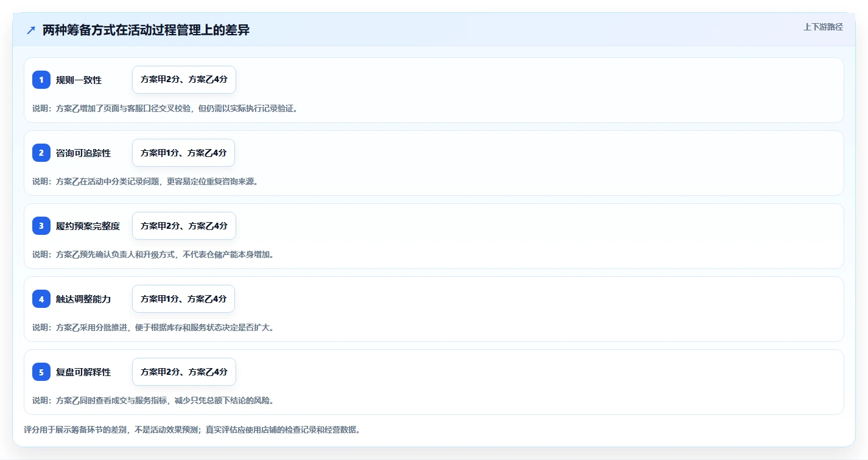The height and width of the screenshot is (460, 868).
Task: Select number badge 2 for 咨询可追踪性
Action: coord(41,153)
